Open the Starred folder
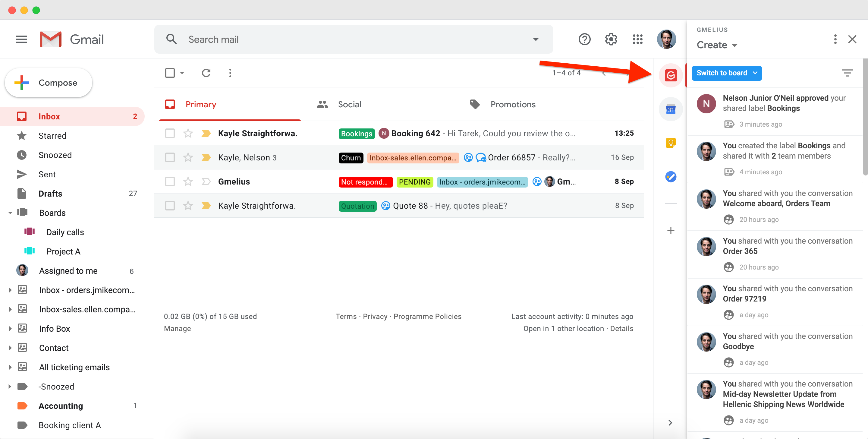This screenshot has width=868, height=439. (72, 136)
